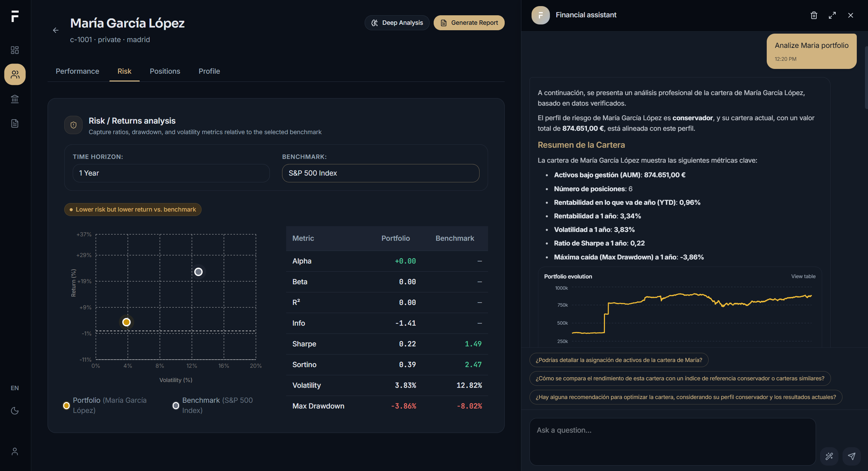Click the magic wand enhance icon
The height and width of the screenshot is (471, 868).
click(829, 456)
